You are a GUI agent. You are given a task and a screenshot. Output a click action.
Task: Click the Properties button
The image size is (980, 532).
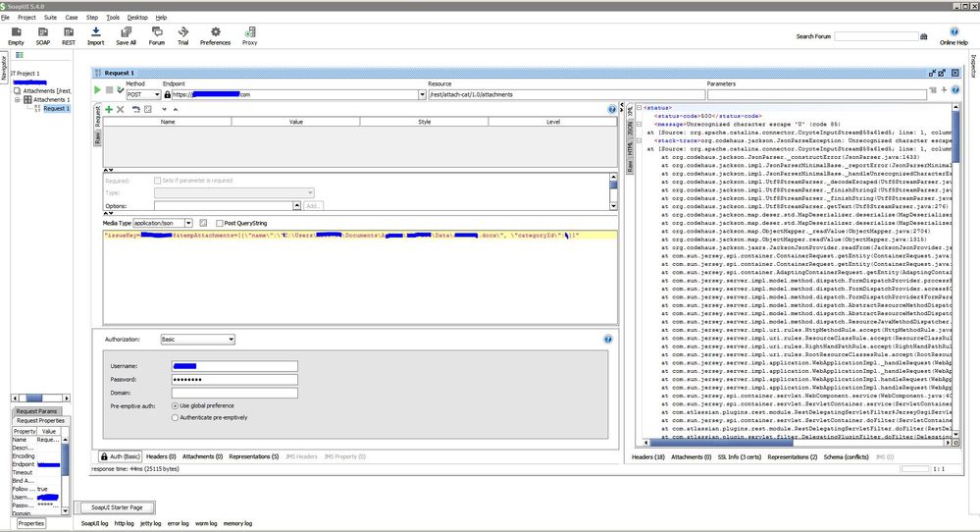tap(30, 523)
